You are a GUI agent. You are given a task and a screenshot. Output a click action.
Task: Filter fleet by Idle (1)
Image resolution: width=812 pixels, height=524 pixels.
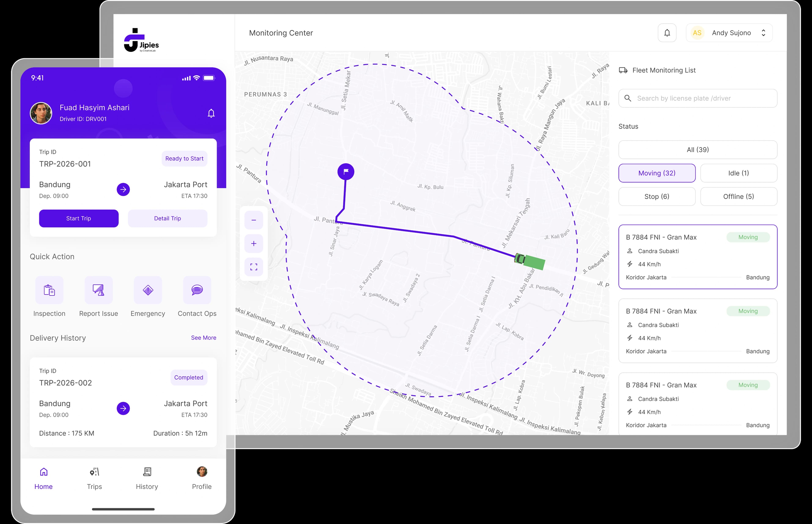click(x=739, y=173)
